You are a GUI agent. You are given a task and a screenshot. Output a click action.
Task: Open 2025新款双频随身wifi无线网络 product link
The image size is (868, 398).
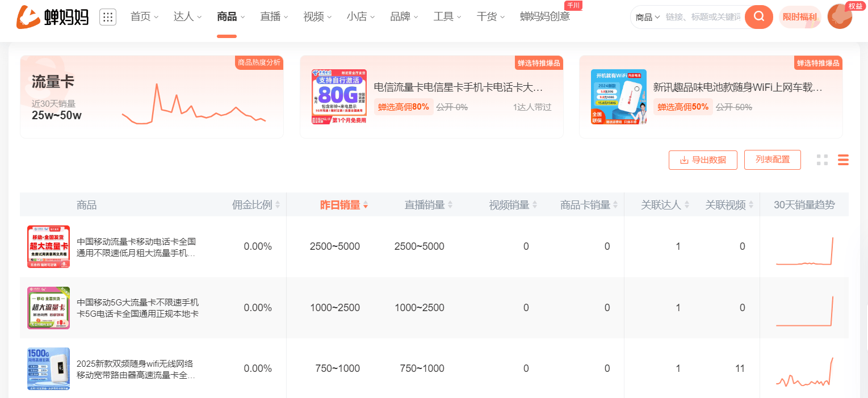click(x=136, y=369)
